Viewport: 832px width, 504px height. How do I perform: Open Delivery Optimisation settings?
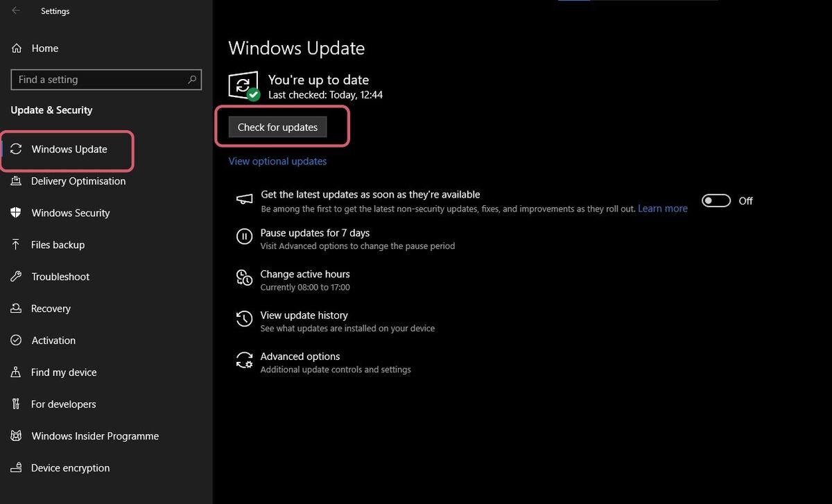[78, 181]
